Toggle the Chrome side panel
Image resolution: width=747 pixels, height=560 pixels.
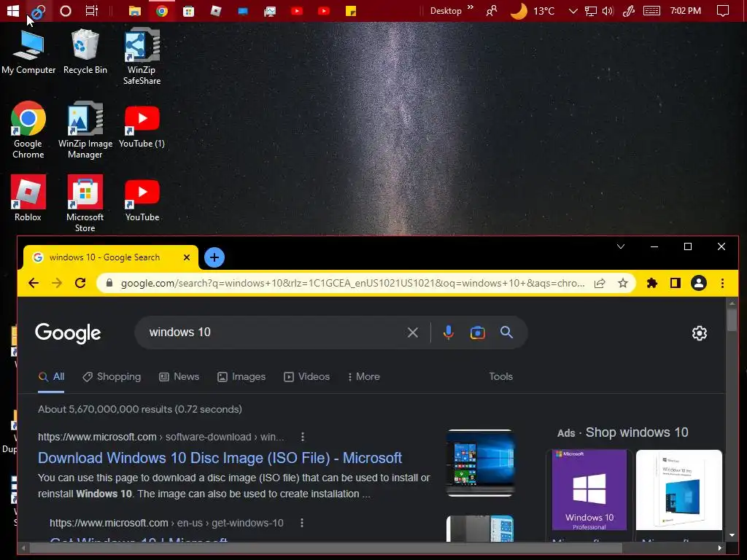[675, 284]
